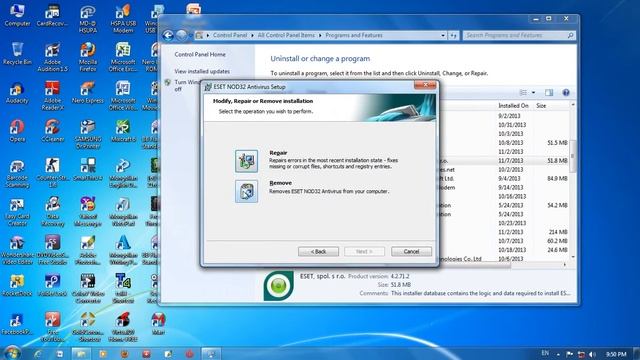Go back in the Control Panel window

pos(168,36)
